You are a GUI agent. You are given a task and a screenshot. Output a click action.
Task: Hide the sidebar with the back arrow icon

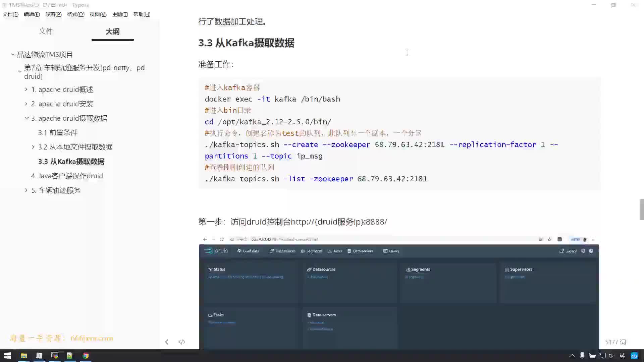(167, 342)
